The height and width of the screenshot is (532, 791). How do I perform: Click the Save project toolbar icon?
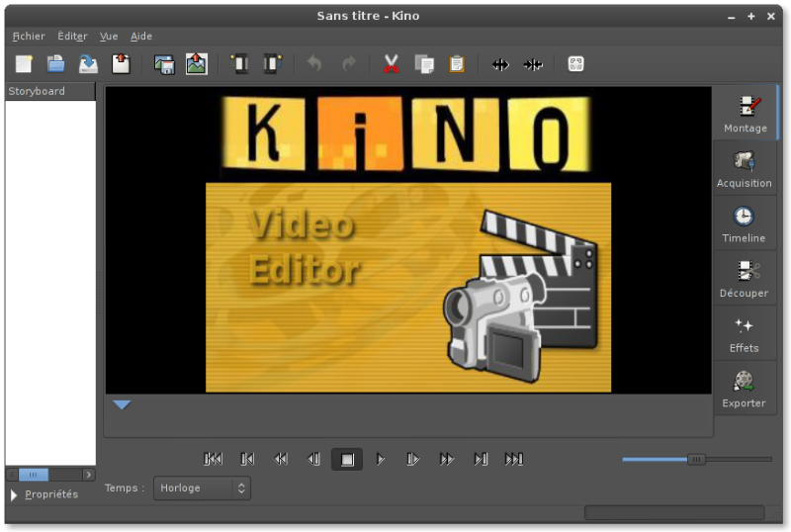pyautogui.click(x=88, y=64)
